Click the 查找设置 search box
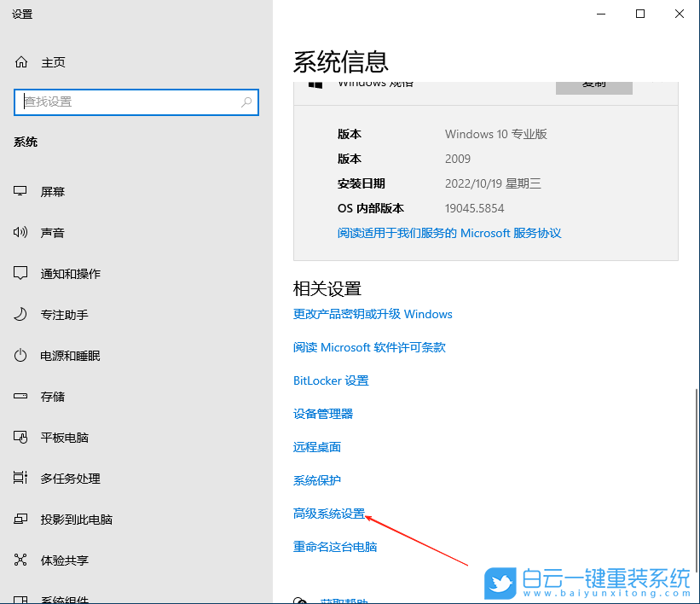This screenshot has height=604, width=700. click(136, 102)
